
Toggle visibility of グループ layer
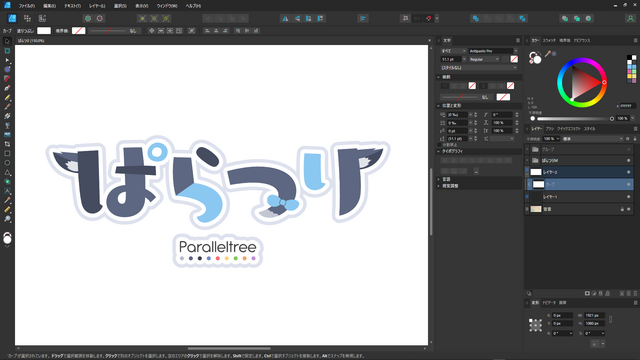(x=629, y=149)
